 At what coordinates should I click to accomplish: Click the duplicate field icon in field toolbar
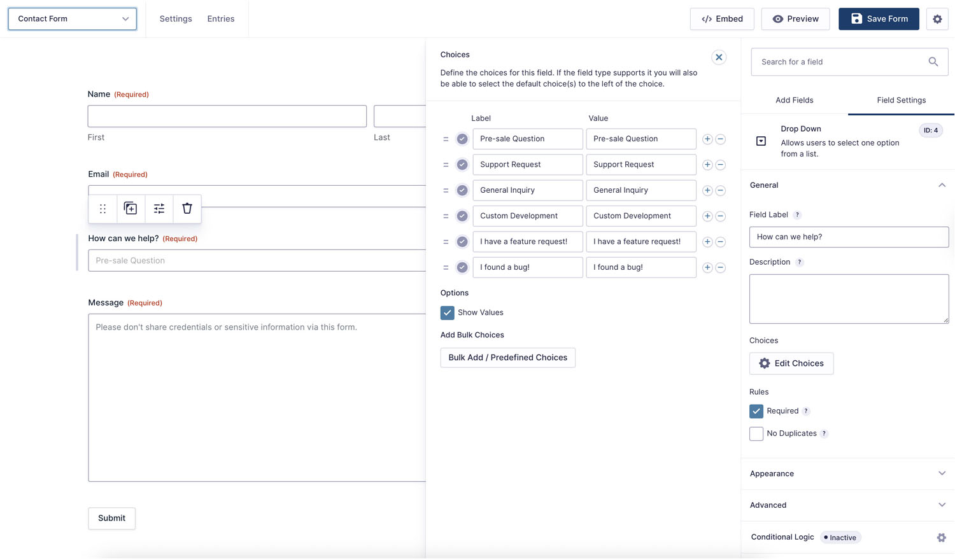pos(131,209)
